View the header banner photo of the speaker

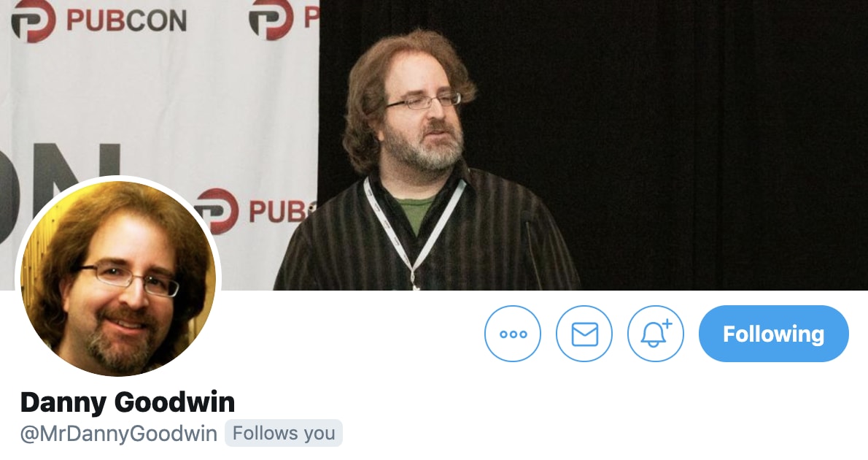(434, 145)
